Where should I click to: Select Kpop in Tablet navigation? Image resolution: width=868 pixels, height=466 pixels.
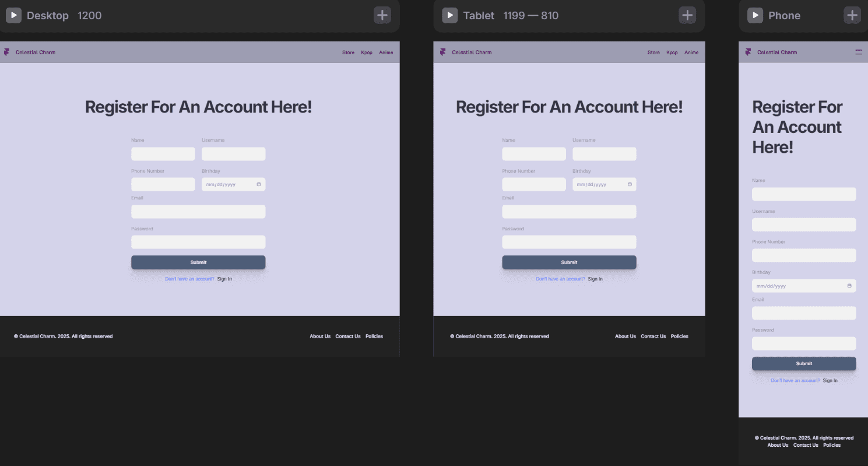pos(672,52)
